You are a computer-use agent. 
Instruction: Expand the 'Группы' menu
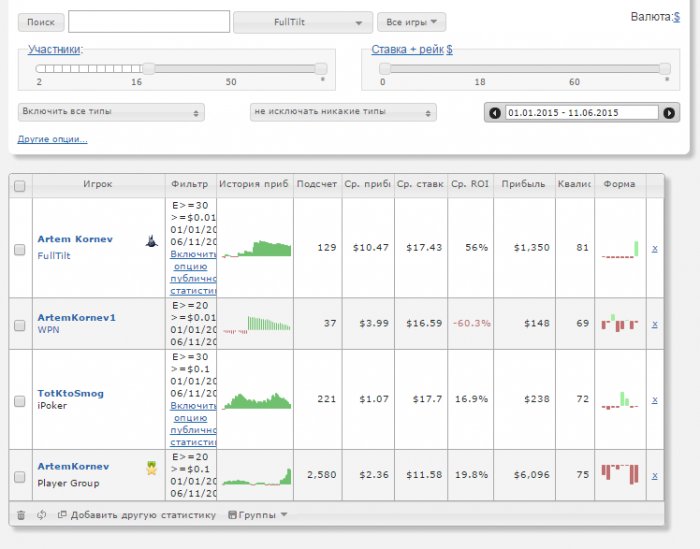click(x=257, y=515)
